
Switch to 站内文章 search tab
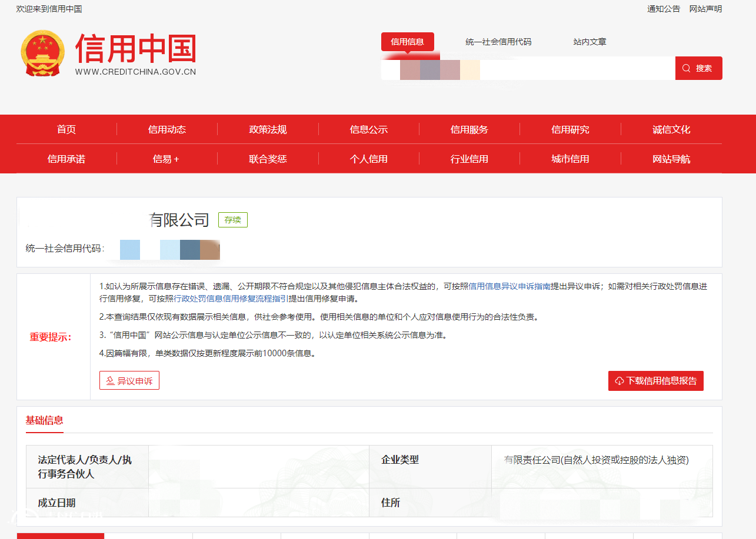click(590, 42)
